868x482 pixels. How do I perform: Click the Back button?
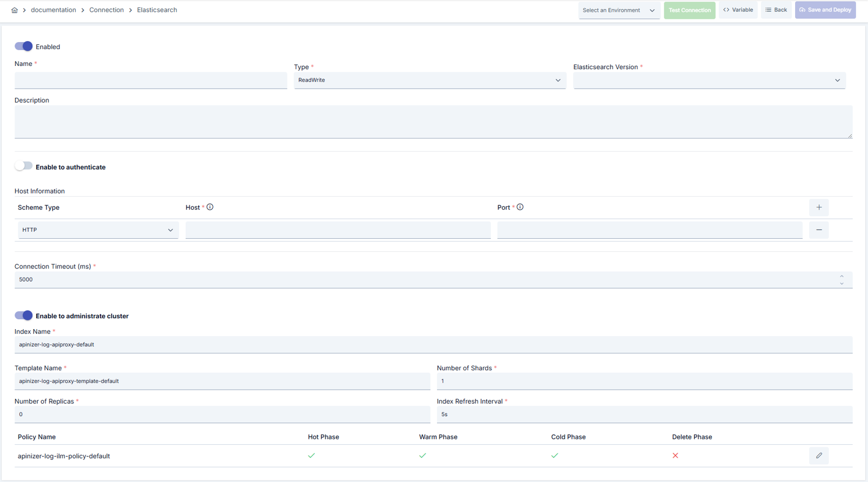click(776, 10)
